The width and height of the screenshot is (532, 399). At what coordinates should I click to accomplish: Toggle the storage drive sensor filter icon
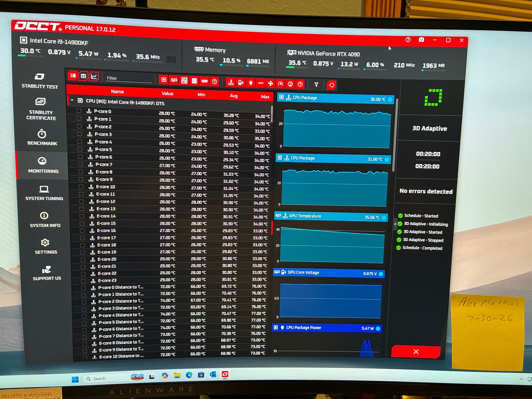pos(194,81)
